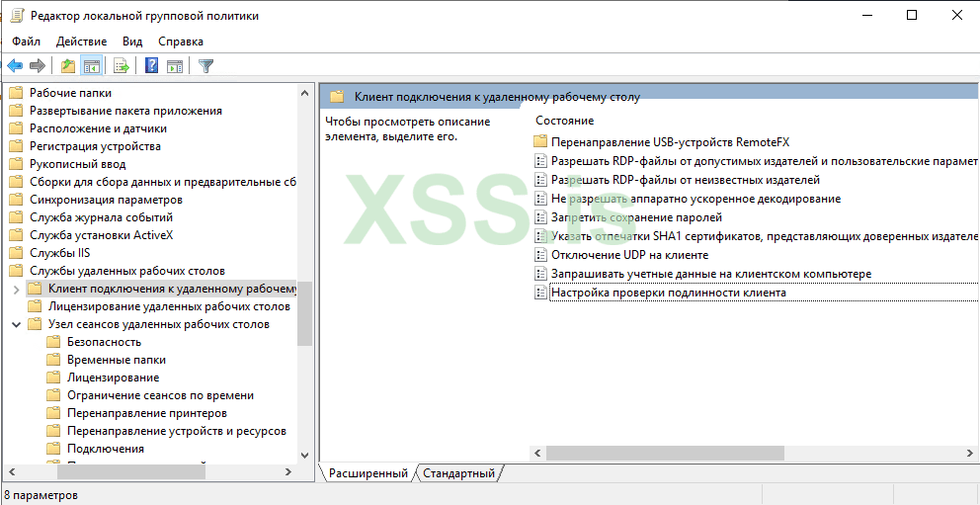This screenshot has height=505, width=980.
Task: Click folder icon beside Безопасность
Action: pos(53,342)
